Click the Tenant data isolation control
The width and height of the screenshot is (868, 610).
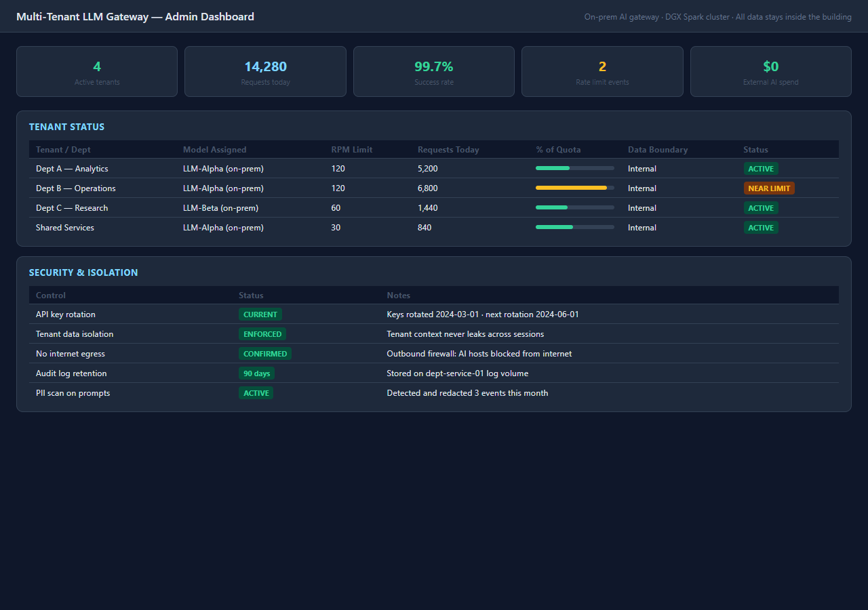[75, 334]
